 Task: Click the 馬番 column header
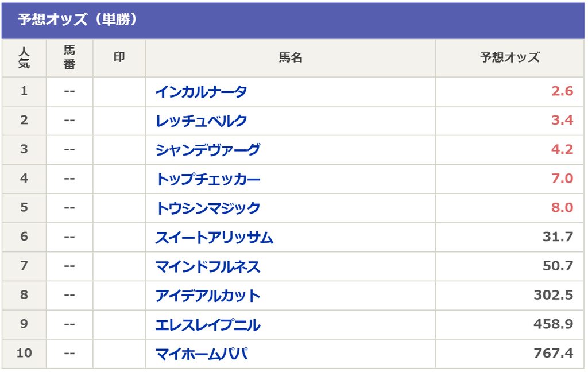(x=69, y=58)
